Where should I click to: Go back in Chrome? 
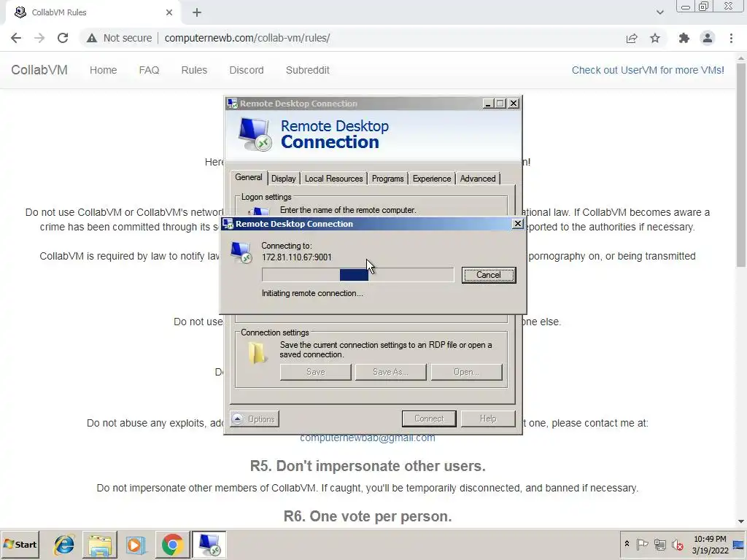click(16, 38)
